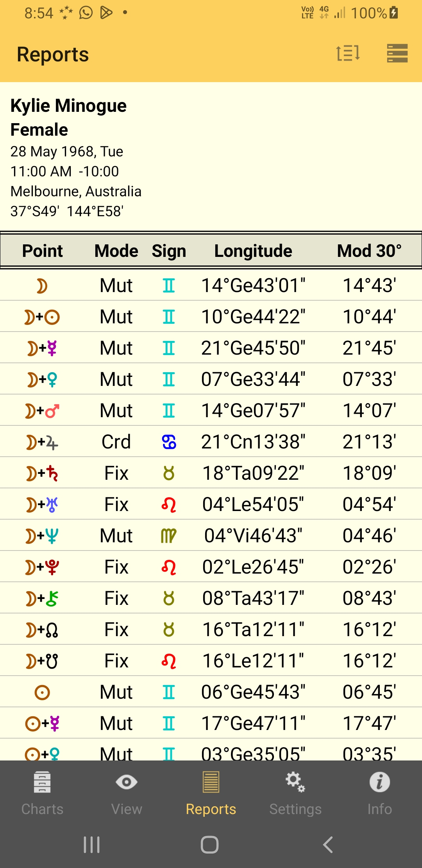Select longitude 06°Ge45'43"

coord(253,692)
